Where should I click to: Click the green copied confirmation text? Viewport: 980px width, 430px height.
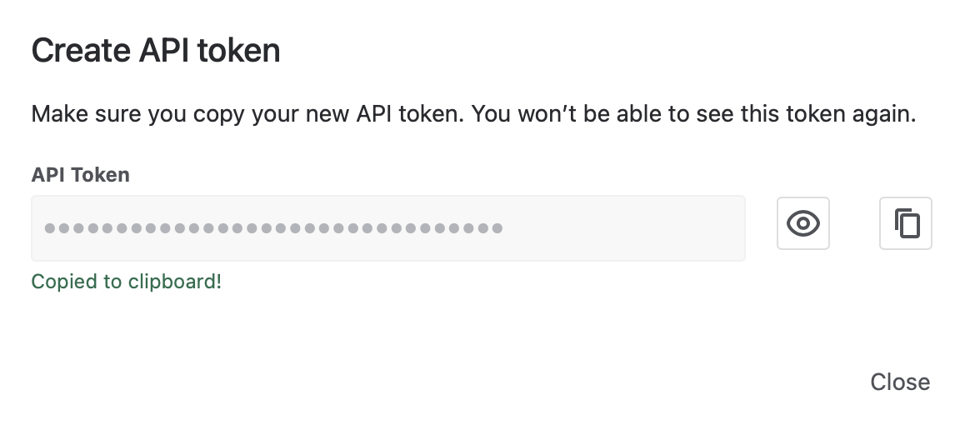[127, 282]
